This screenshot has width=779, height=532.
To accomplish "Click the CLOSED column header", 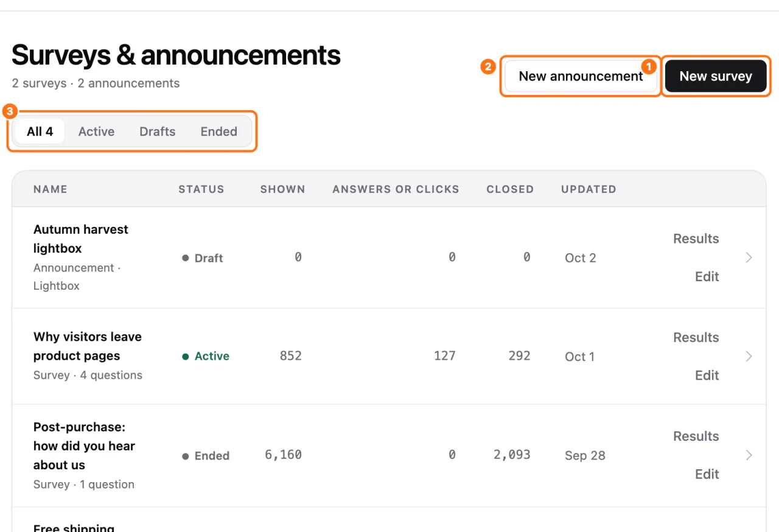I will pyautogui.click(x=510, y=189).
